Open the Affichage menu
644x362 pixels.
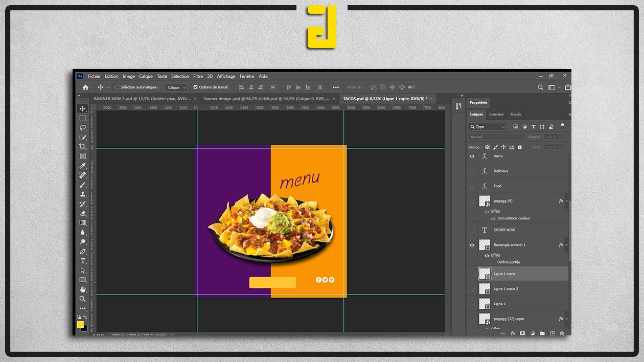pyautogui.click(x=226, y=76)
